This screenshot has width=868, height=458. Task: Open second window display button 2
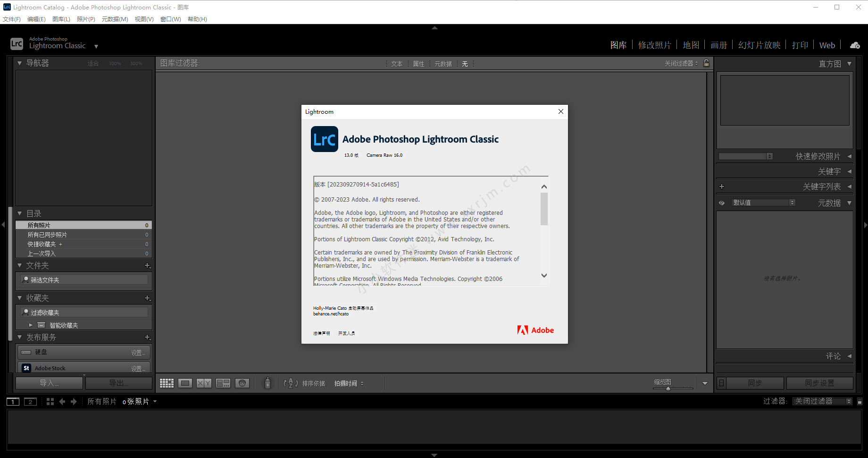(31, 402)
